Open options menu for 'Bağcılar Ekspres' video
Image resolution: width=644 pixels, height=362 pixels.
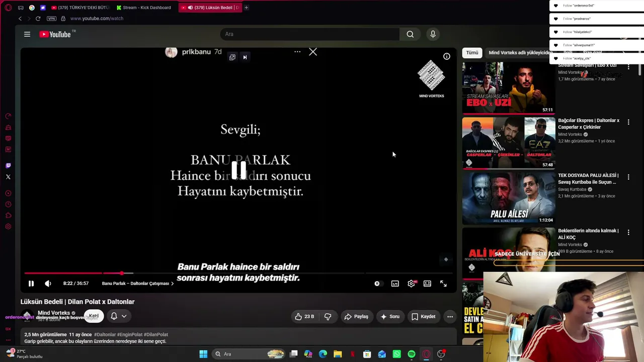(x=628, y=122)
